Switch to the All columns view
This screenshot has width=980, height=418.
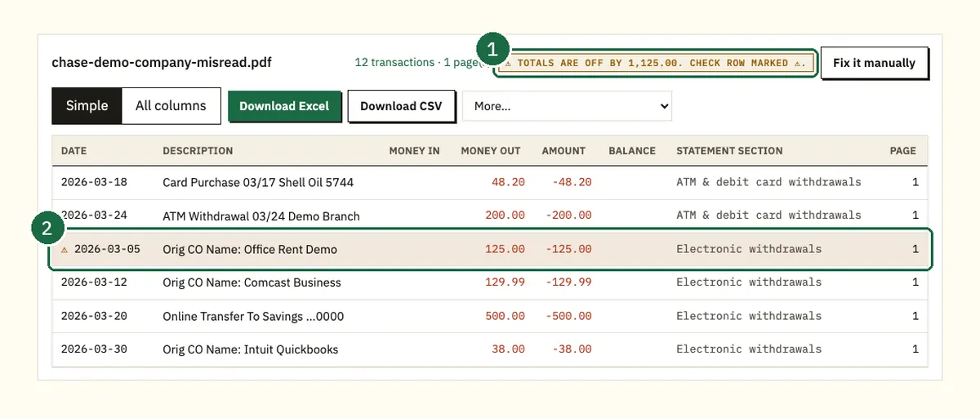click(x=171, y=105)
